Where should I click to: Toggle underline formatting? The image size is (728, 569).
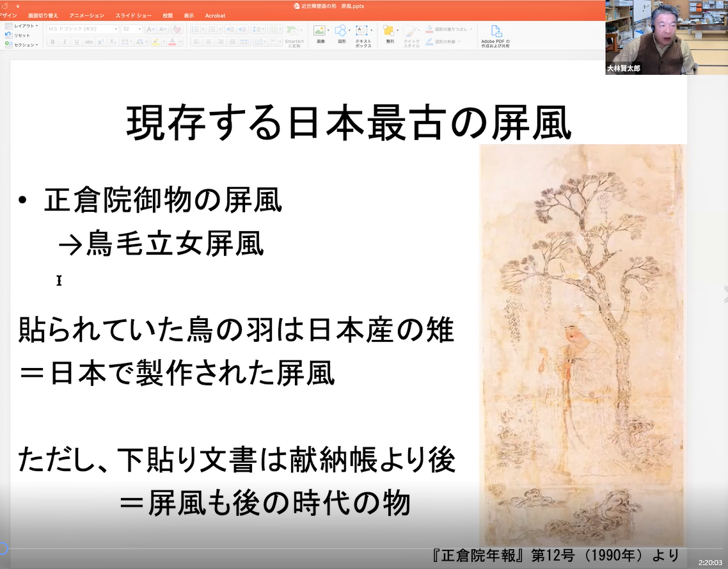(x=77, y=42)
